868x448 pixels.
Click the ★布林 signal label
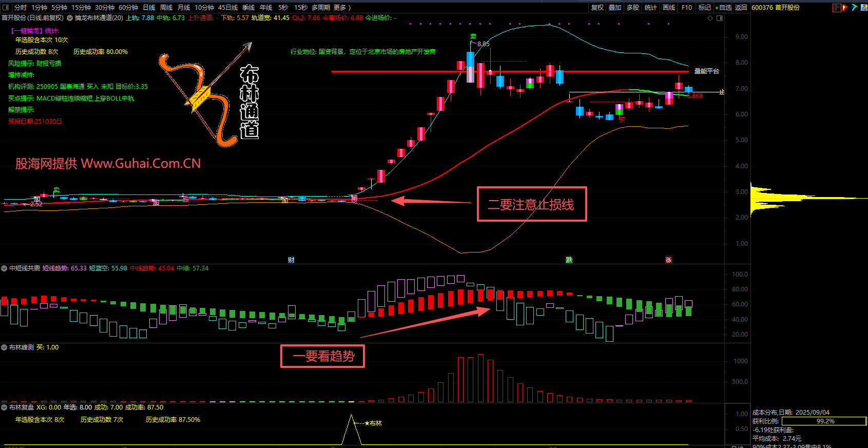373,423
